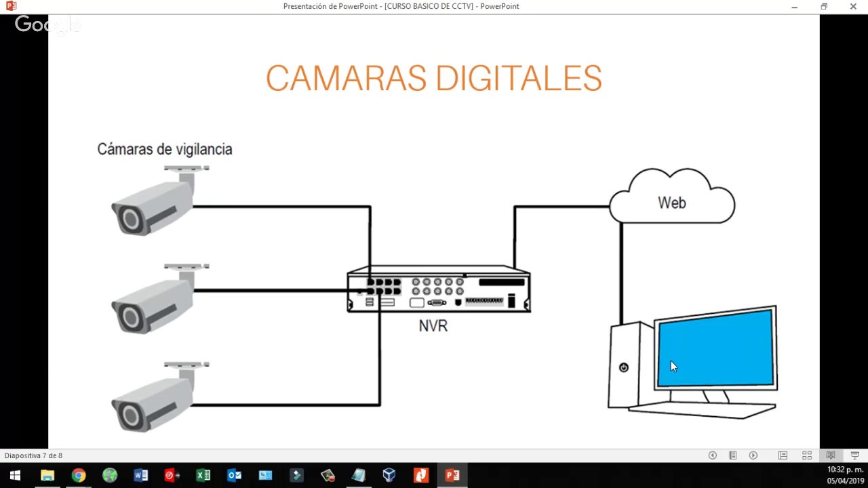
Task: Click the taskbar clock and date
Action: click(x=845, y=475)
